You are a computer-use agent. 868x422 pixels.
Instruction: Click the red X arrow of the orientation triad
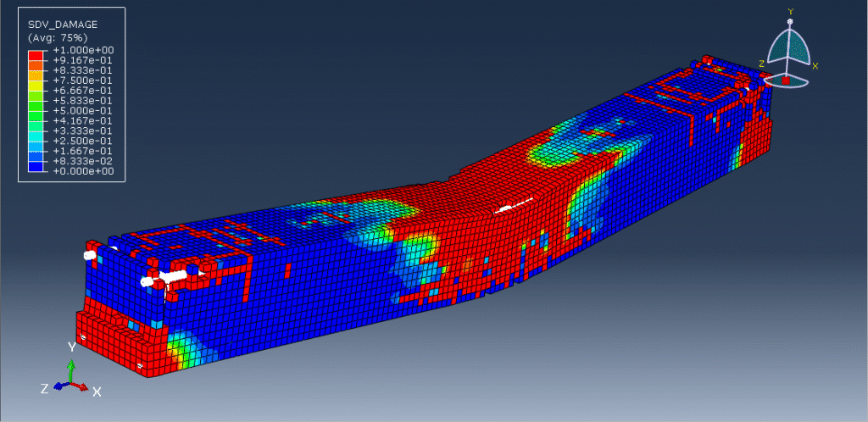[x=81, y=387]
